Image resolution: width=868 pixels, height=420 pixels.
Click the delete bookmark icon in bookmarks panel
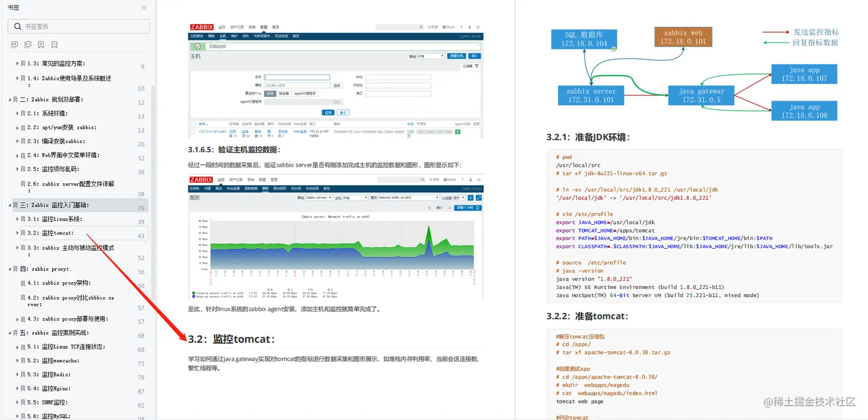(54, 44)
